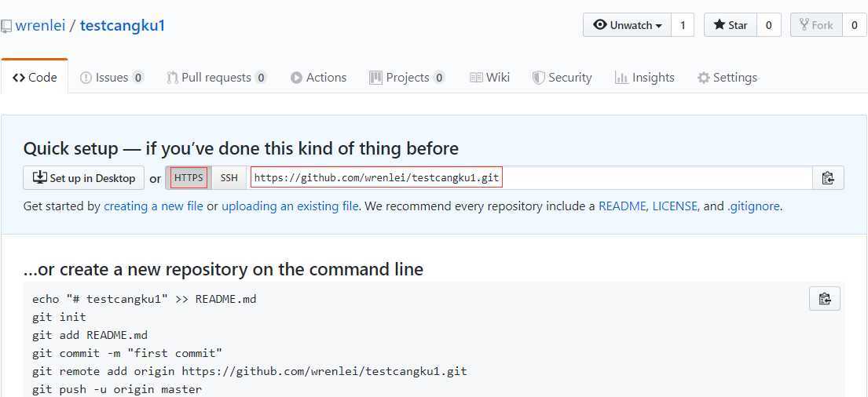Copy the repository clone URL to clipboard
868x397 pixels.
pos(828,178)
